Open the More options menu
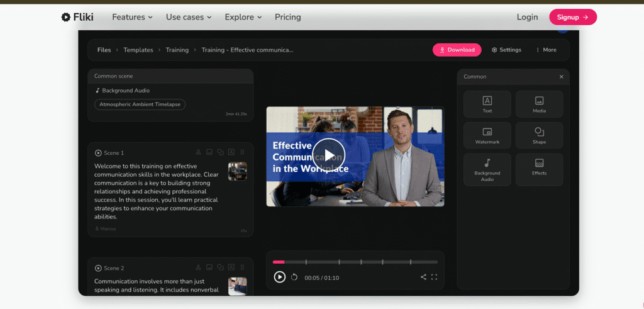This screenshot has width=644, height=309. click(546, 50)
